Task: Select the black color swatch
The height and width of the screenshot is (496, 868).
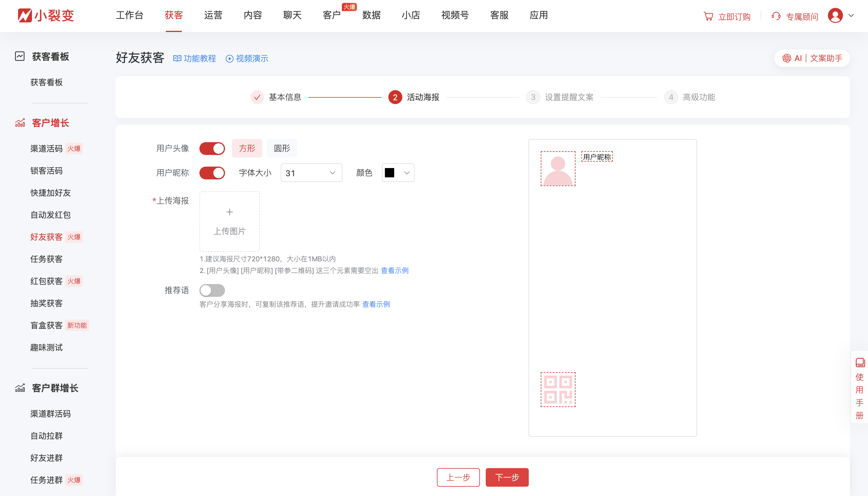Action: [389, 173]
